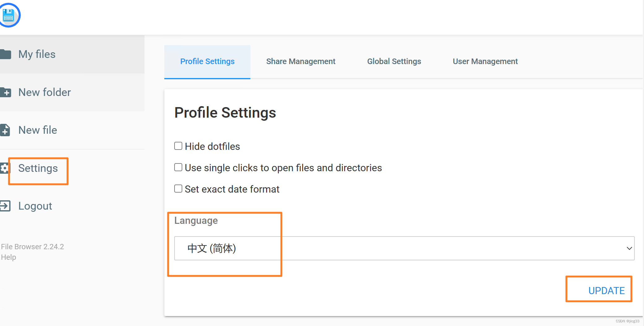Open Settings using the gear icon
This screenshot has width=644, height=326.
[x=4, y=168]
